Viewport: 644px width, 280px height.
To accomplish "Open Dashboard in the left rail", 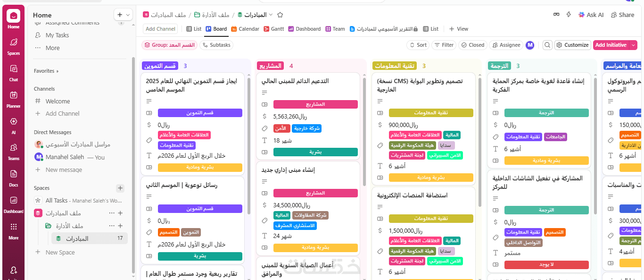I will tap(14, 204).
